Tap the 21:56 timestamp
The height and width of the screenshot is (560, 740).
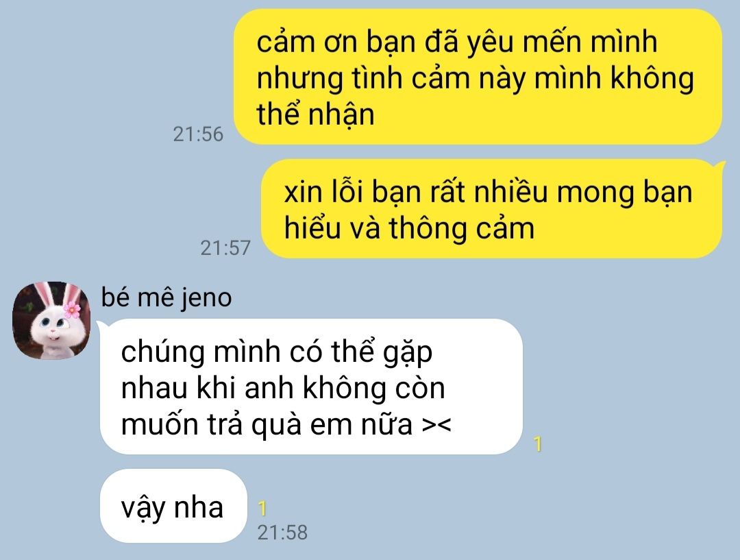tap(198, 134)
